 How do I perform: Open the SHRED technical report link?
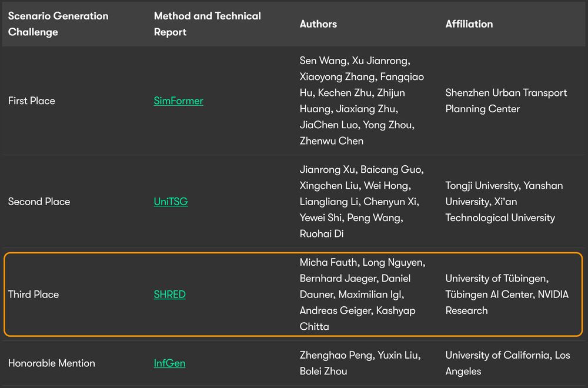[x=169, y=295]
